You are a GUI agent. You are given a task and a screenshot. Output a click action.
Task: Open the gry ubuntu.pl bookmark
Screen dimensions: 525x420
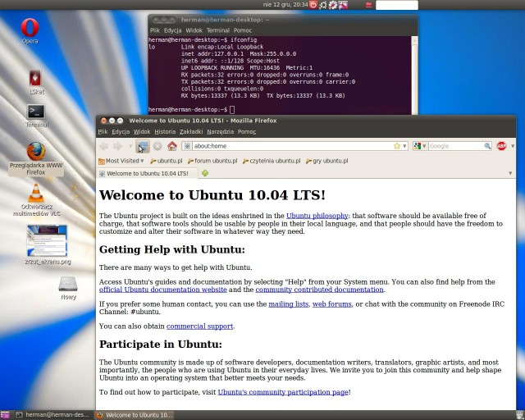[x=326, y=161]
